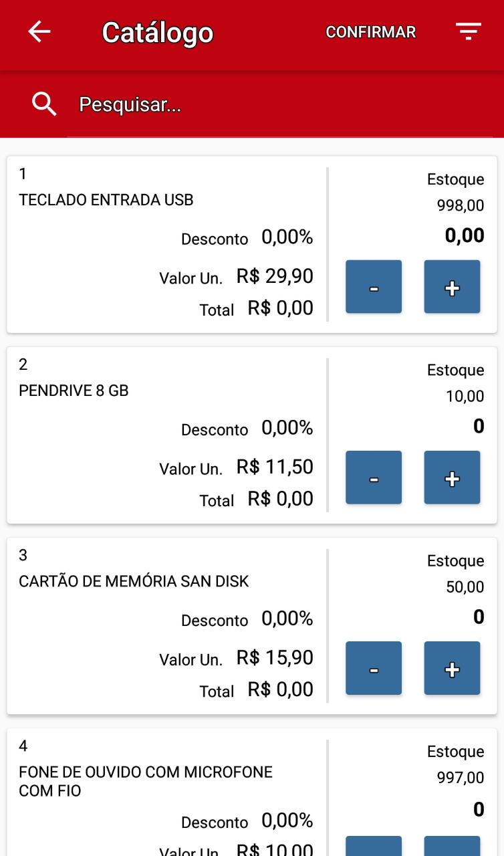Add one PENDRIVE 8 GB
Screen dimensions: 504x856
tap(452, 477)
